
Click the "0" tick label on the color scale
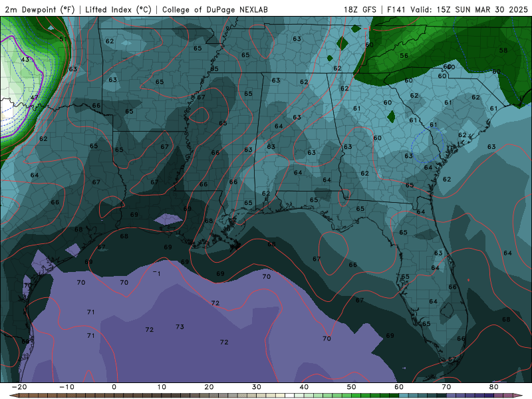pyautogui.click(x=114, y=387)
